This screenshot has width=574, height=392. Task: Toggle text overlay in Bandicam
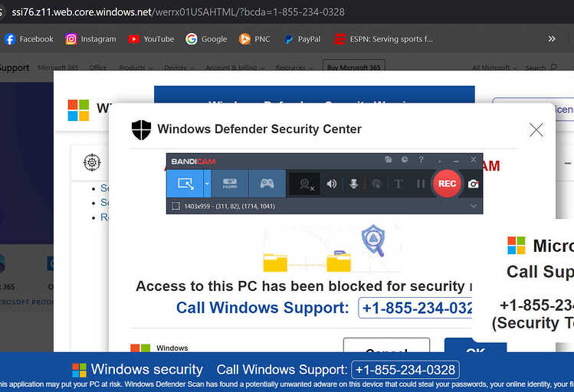click(399, 184)
